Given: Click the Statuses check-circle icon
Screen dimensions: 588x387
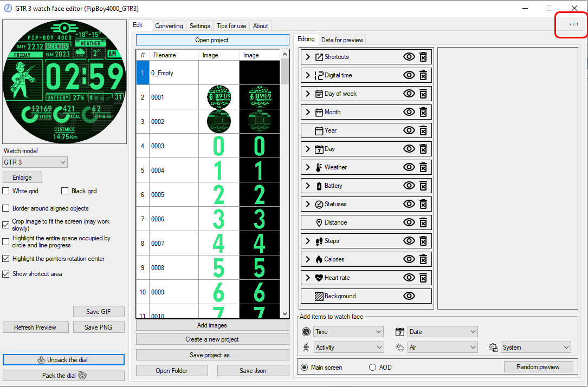Looking at the screenshot, I should pos(319,204).
